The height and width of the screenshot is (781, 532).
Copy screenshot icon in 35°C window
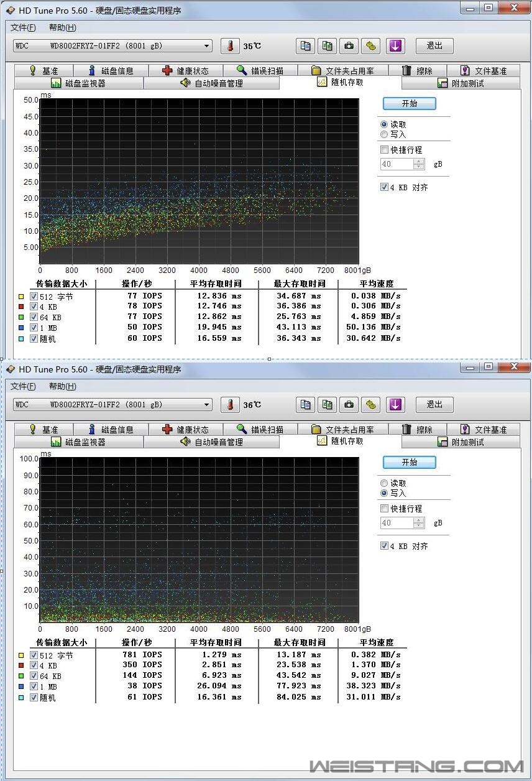pyautogui.click(x=327, y=46)
